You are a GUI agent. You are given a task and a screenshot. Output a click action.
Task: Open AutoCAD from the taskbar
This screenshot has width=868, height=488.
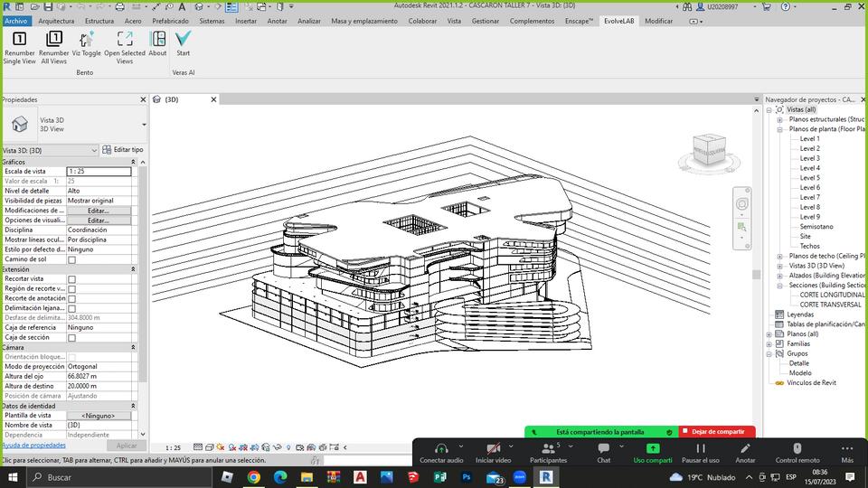pyautogui.click(x=360, y=477)
